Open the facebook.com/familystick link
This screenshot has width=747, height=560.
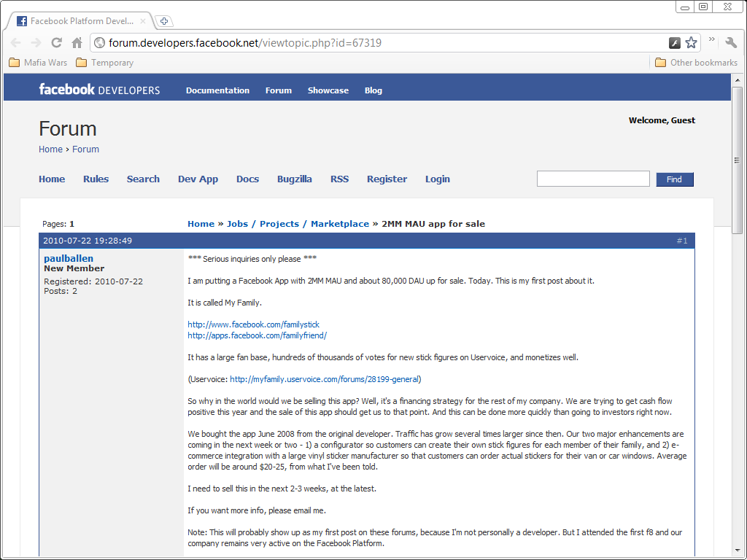point(253,324)
